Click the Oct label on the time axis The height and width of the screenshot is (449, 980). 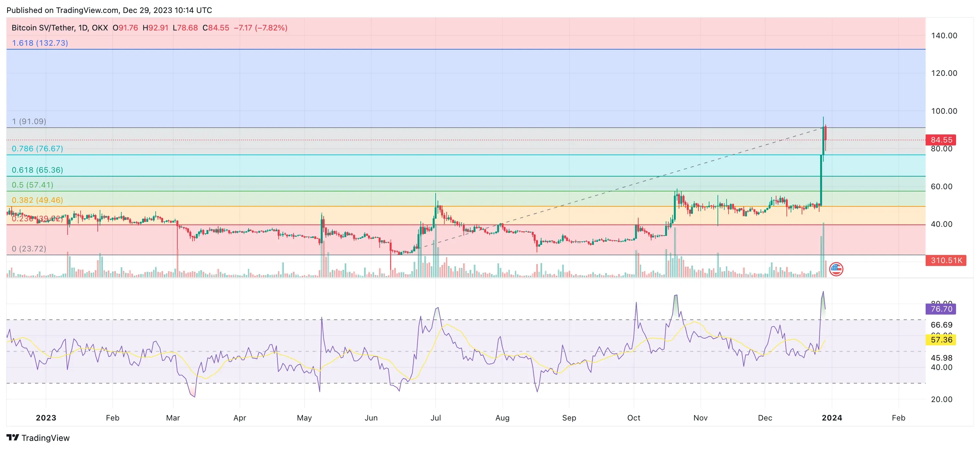pyautogui.click(x=633, y=418)
